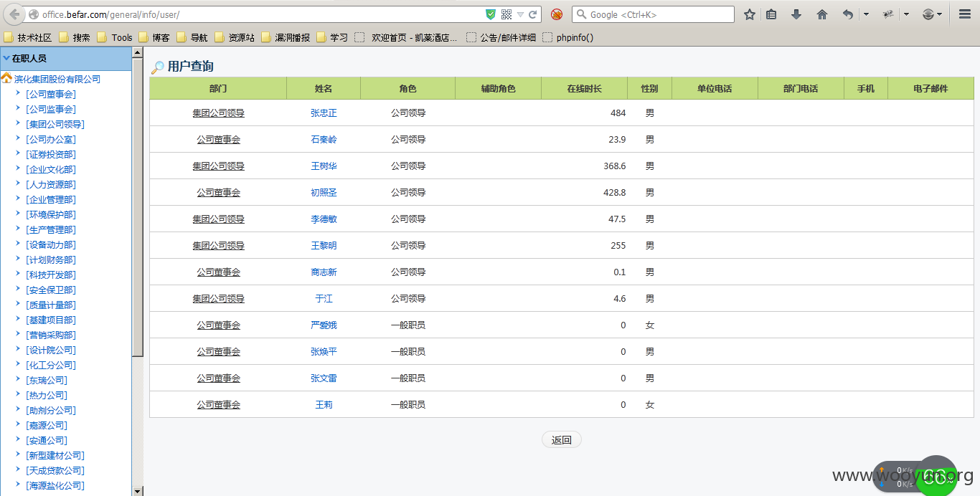
Task: Open user link 初照圣
Action: pos(324,192)
